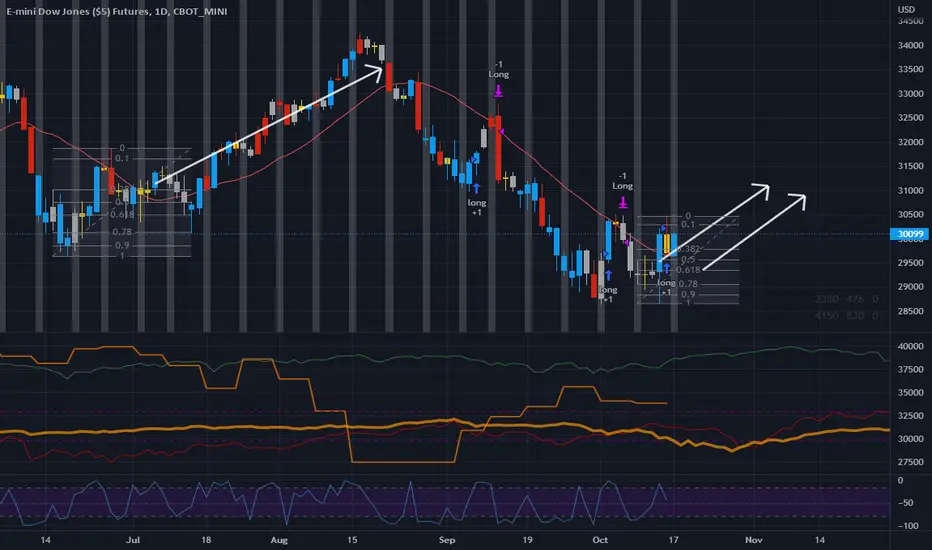Click the -50 oscillator axis label
Viewport: 932px width, 550px height.
(x=905, y=503)
